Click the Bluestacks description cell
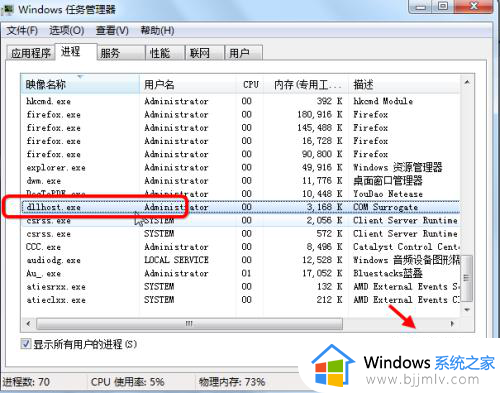The image size is (500, 393). (388, 273)
